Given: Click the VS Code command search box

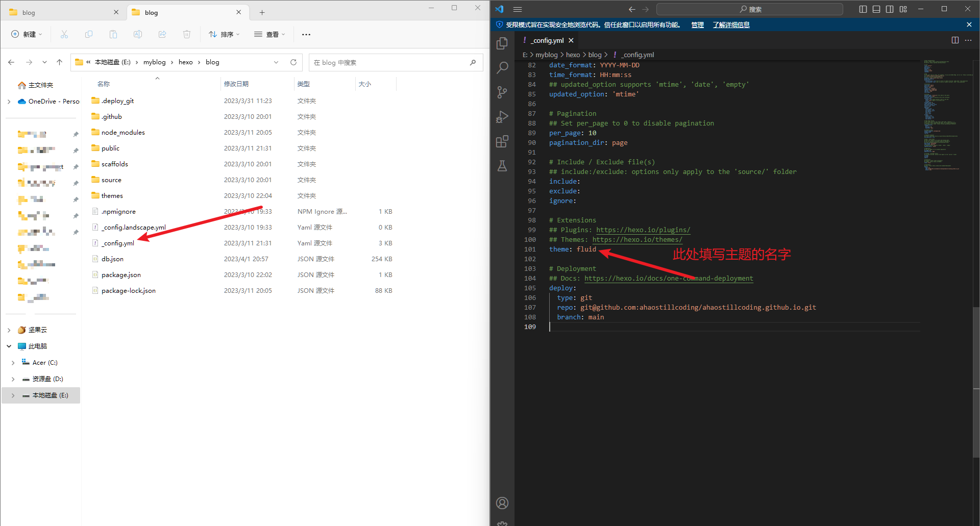Looking at the screenshot, I should 749,9.
